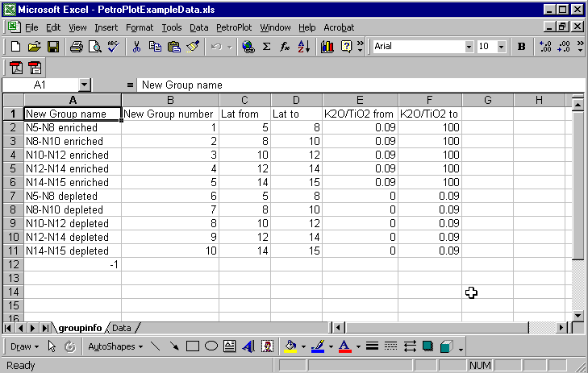The width and height of the screenshot is (588, 373).
Task: Insert WordArt with tilted A icon
Action: (248, 346)
